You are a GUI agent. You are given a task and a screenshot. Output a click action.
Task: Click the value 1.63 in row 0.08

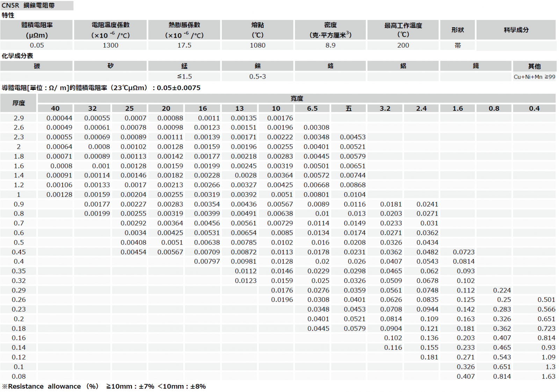(548, 376)
